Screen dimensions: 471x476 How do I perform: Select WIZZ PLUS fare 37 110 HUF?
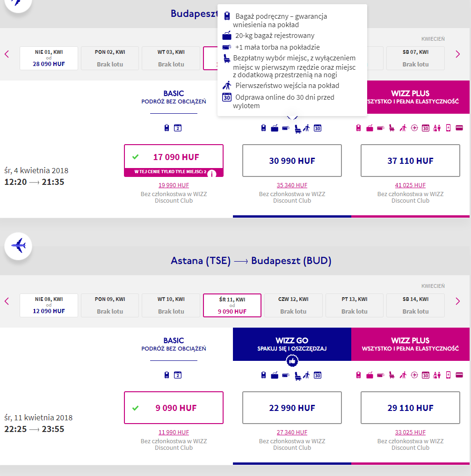coord(410,161)
